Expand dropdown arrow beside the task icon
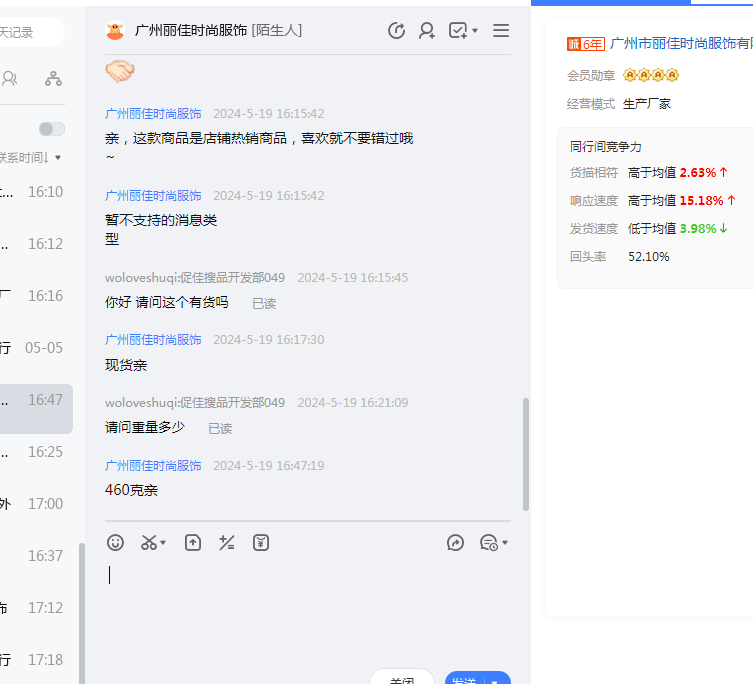This screenshot has height=684, width=753. point(475,31)
